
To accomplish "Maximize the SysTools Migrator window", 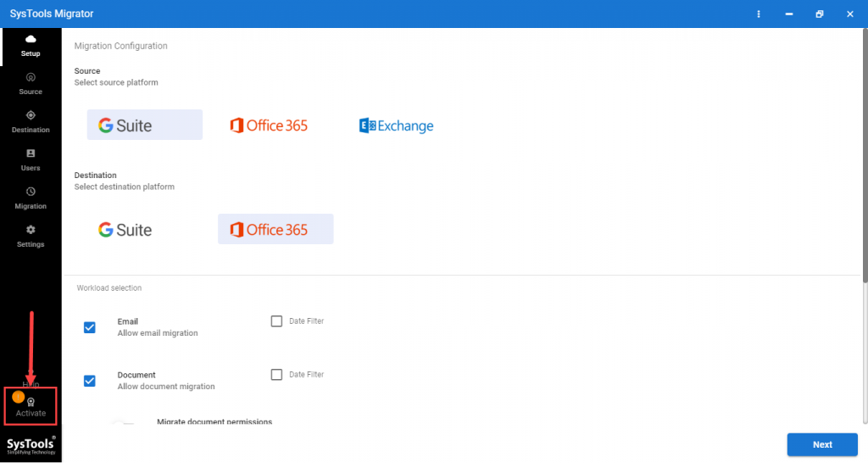I will [x=819, y=14].
